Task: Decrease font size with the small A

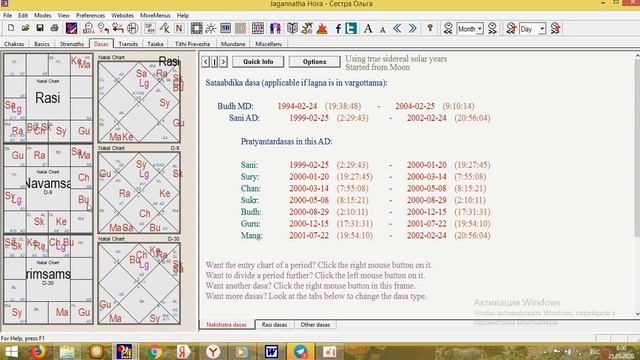Action: pyautogui.click(x=382, y=29)
